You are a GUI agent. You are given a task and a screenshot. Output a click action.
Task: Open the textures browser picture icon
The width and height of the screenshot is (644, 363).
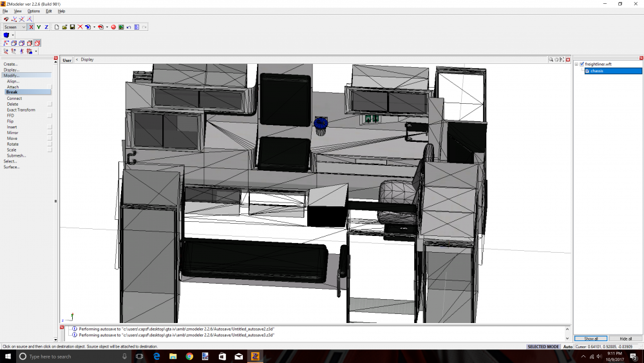point(121,27)
